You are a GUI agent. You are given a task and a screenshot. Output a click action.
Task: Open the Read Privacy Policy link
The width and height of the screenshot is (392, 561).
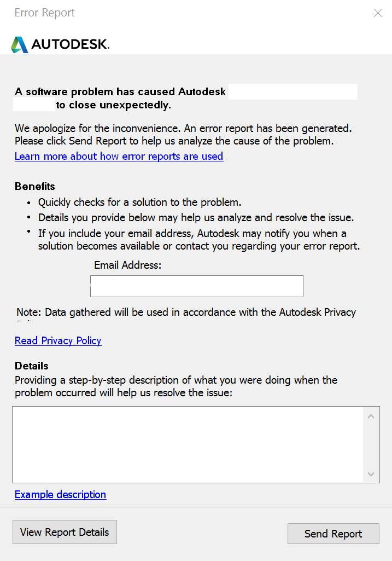click(57, 341)
